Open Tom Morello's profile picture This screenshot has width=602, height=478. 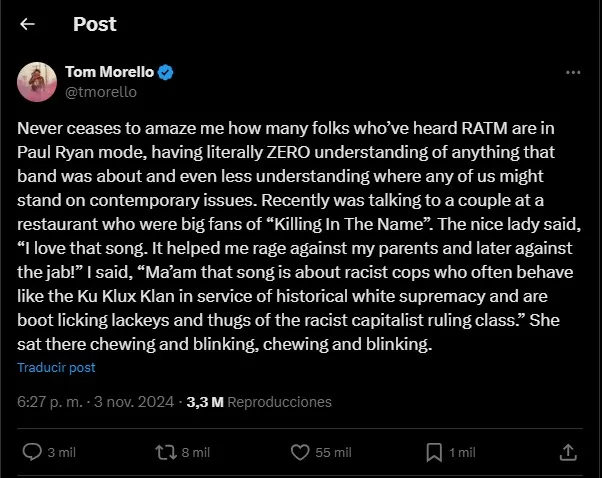point(35,81)
